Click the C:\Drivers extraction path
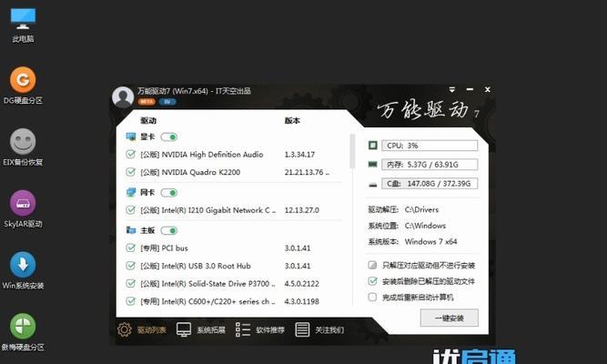Screen dimensions: 607x364 pos(421,209)
